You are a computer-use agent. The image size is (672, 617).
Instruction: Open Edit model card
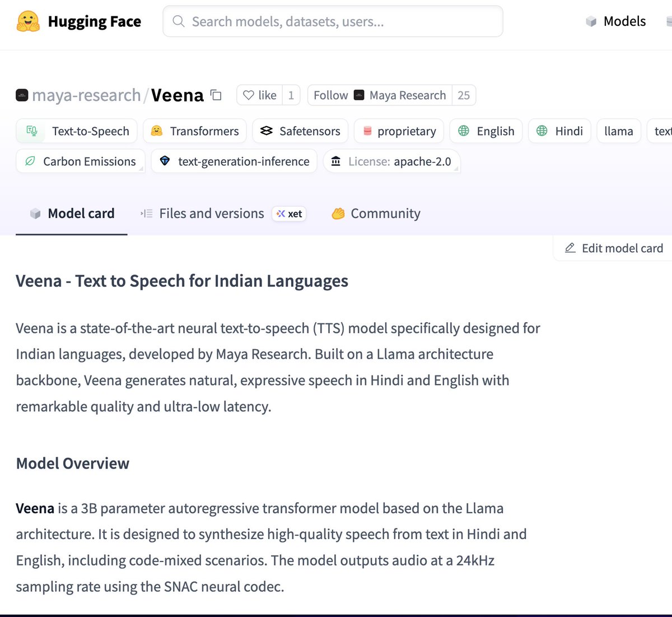[614, 248]
